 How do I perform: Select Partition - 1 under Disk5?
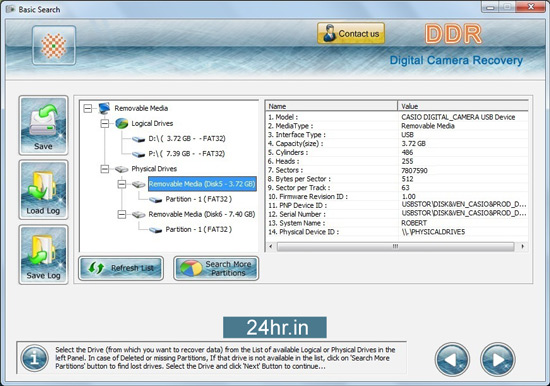coord(199,199)
